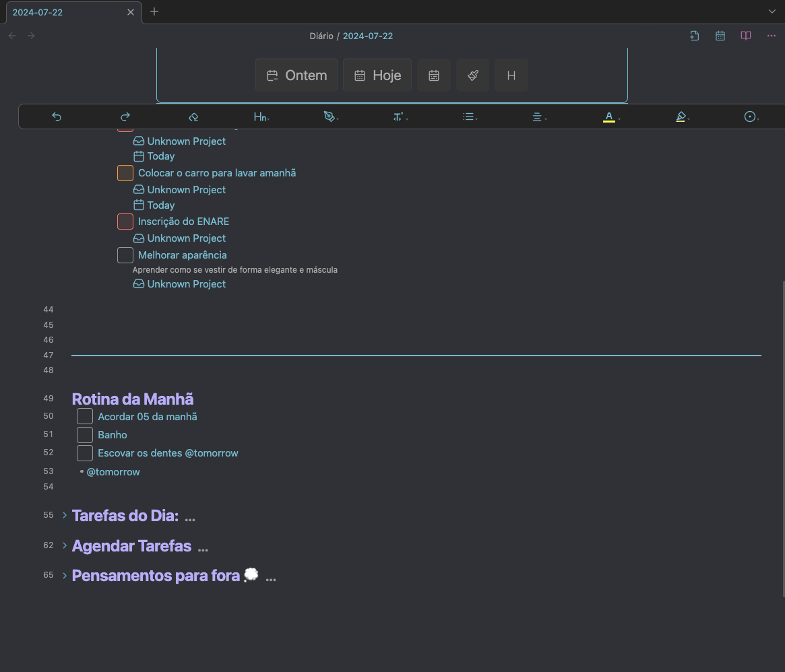Click the Agendar Tarefas heading text
Image resolution: width=785 pixels, height=672 pixels.
tap(131, 545)
